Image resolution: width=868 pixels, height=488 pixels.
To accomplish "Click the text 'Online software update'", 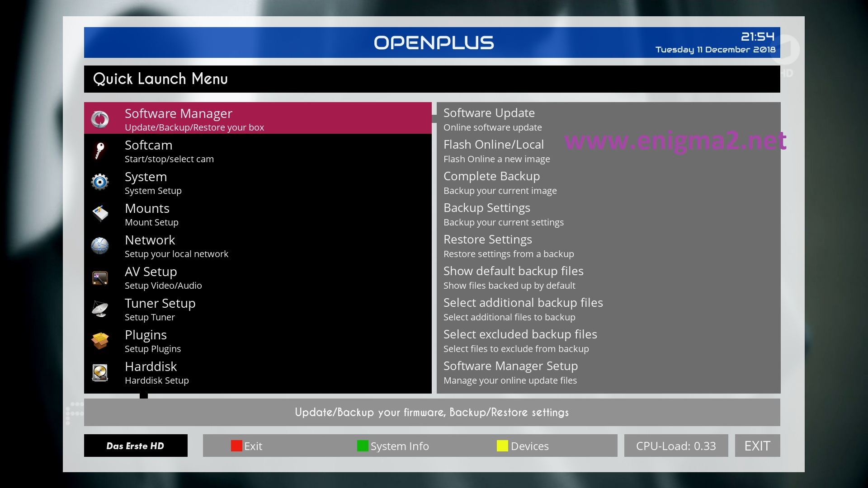I will point(492,127).
